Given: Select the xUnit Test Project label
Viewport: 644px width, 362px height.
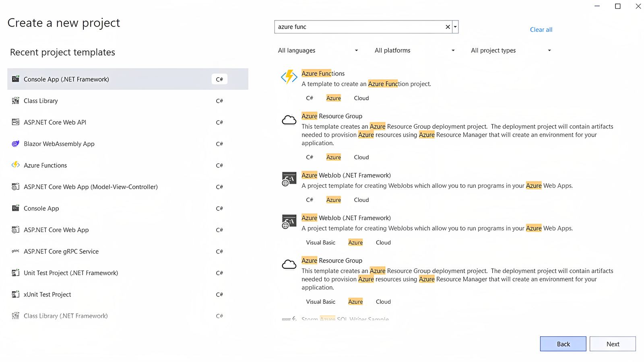Looking at the screenshot, I should [x=47, y=294].
